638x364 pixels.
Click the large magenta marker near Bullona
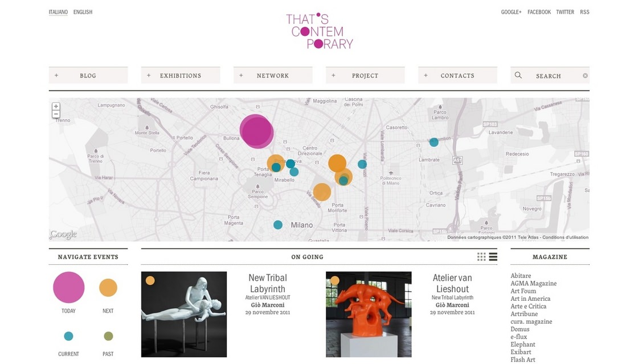pyautogui.click(x=256, y=131)
